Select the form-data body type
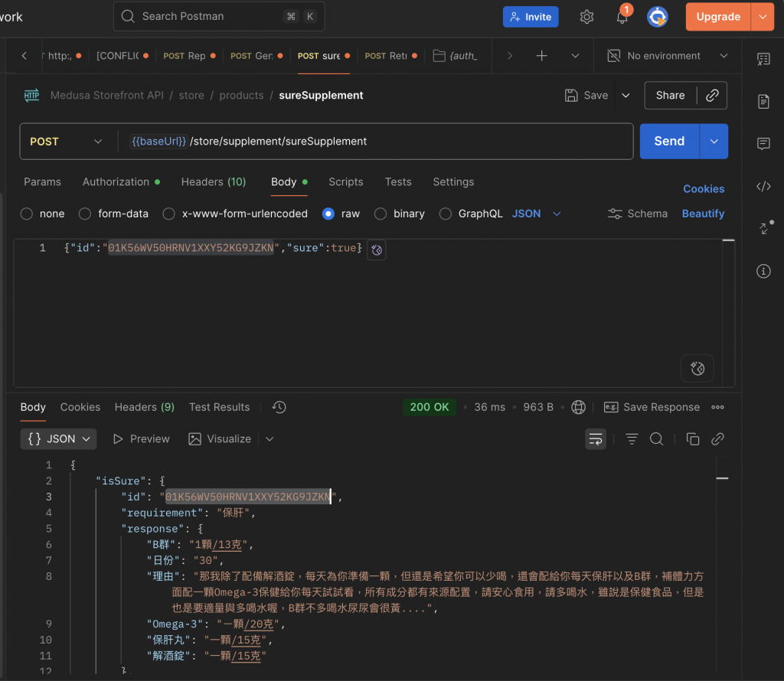This screenshot has height=681, width=784. coord(85,213)
